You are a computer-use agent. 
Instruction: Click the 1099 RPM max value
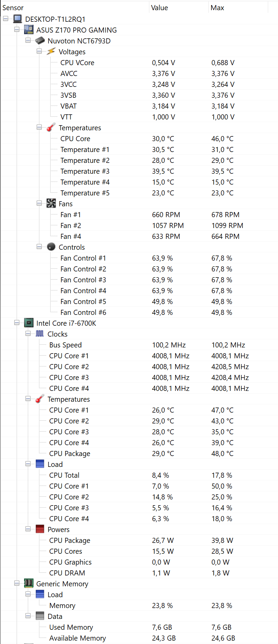pyautogui.click(x=227, y=225)
